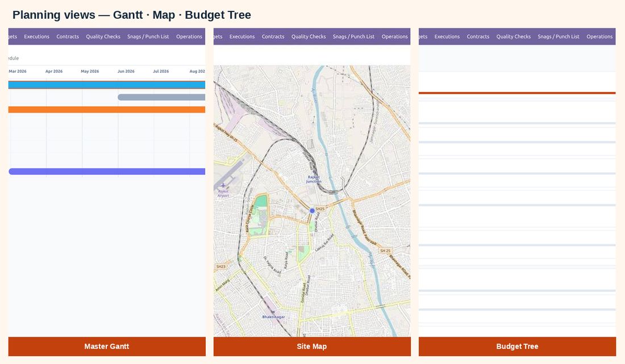Open Operations tab in Master Gantt panel
The image size is (625, 364).
[x=189, y=36]
